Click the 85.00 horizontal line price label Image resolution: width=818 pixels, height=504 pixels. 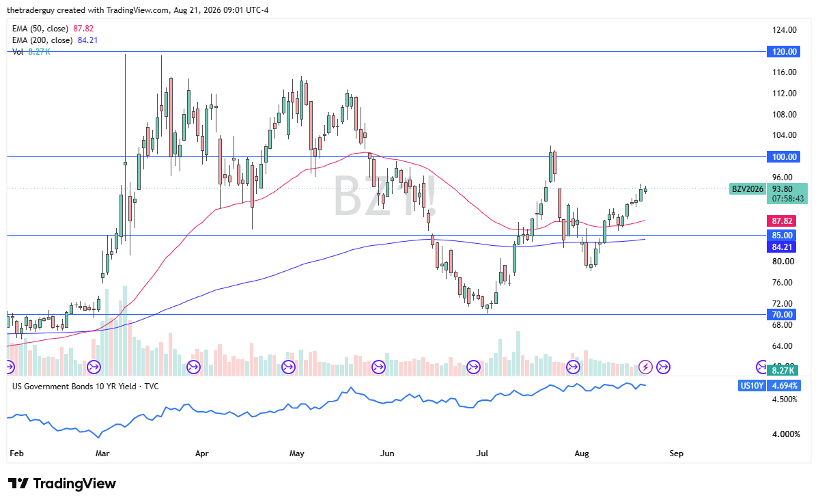pyautogui.click(x=782, y=236)
